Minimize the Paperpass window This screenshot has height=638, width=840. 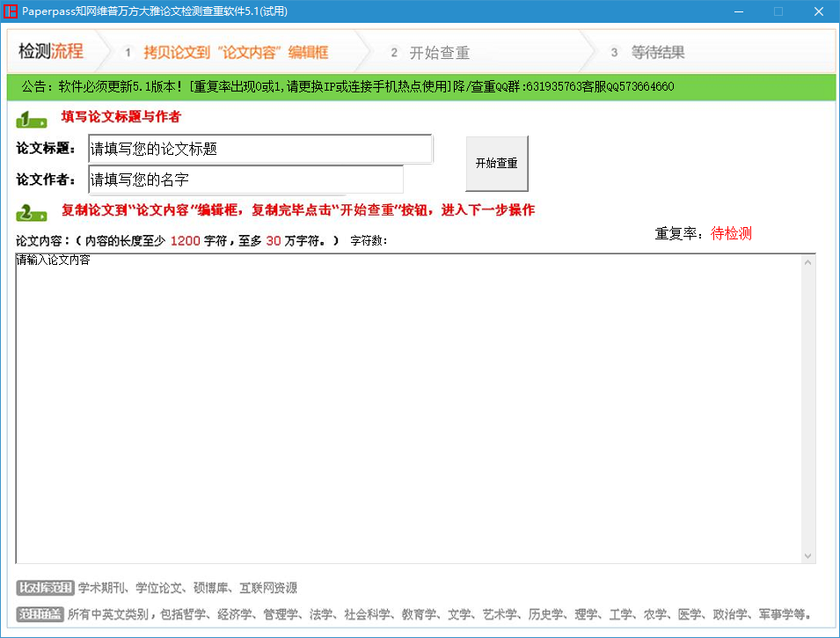tap(739, 11)
